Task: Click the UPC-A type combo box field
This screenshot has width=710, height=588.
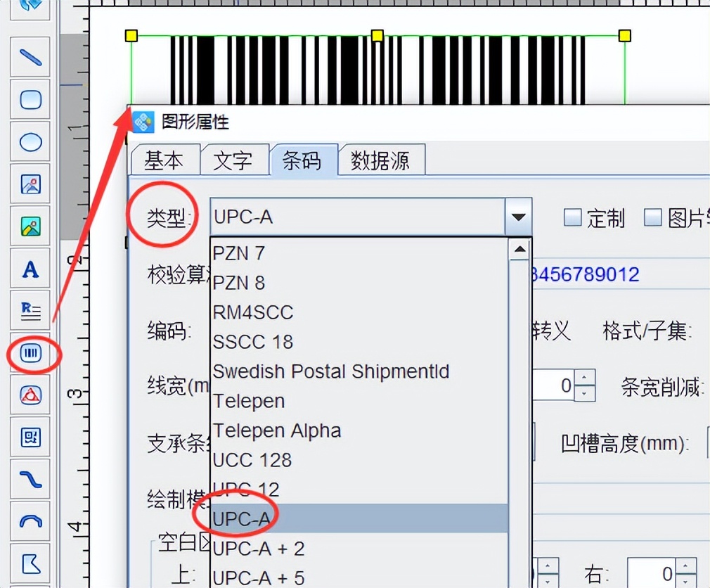Action: click(x=358, y=217)
